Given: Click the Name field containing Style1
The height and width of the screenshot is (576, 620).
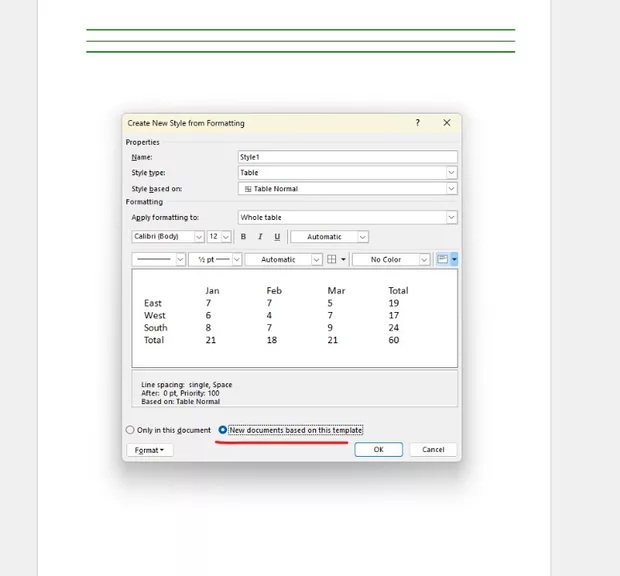Looking at the screenshot, I should click(347, 157).
